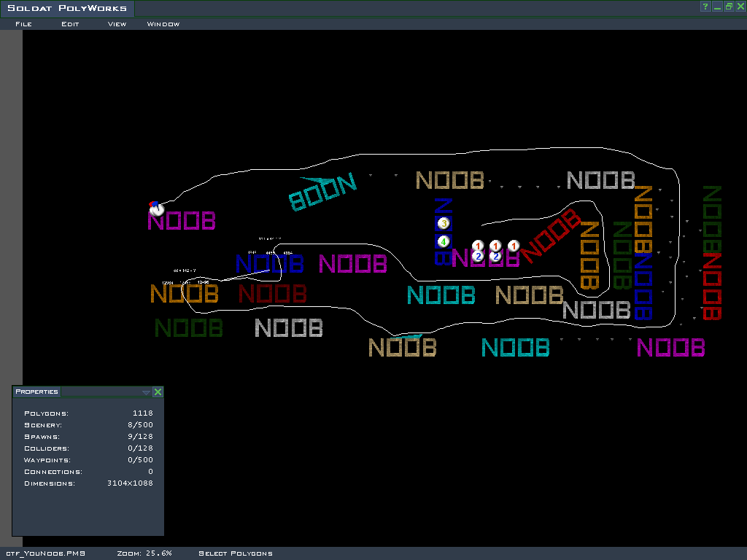Open the Edit menu
This screenshot has height=560, width=747.
tap(70, 24)
